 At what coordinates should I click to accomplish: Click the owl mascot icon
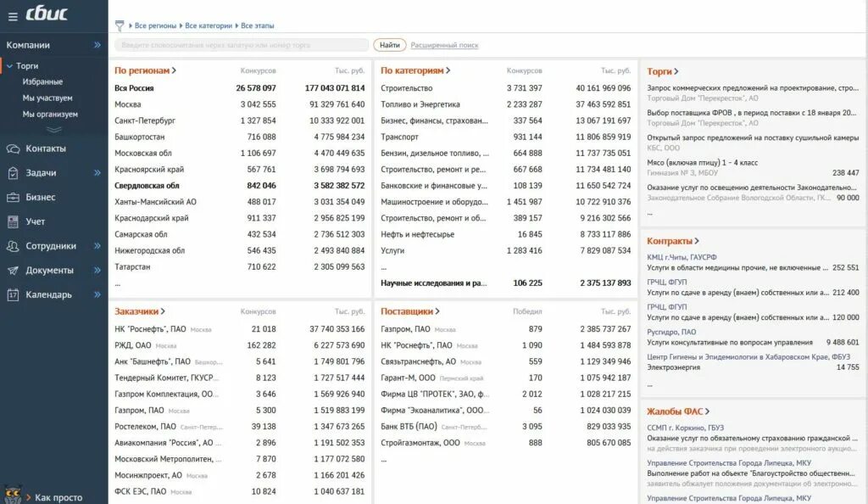12,494
